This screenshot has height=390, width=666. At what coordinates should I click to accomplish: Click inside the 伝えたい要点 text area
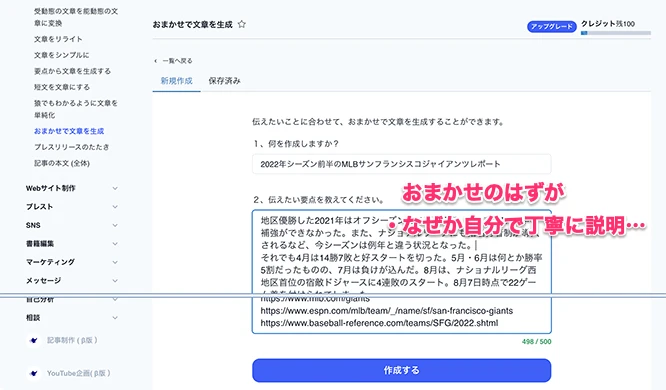click(x=401, y=271)
